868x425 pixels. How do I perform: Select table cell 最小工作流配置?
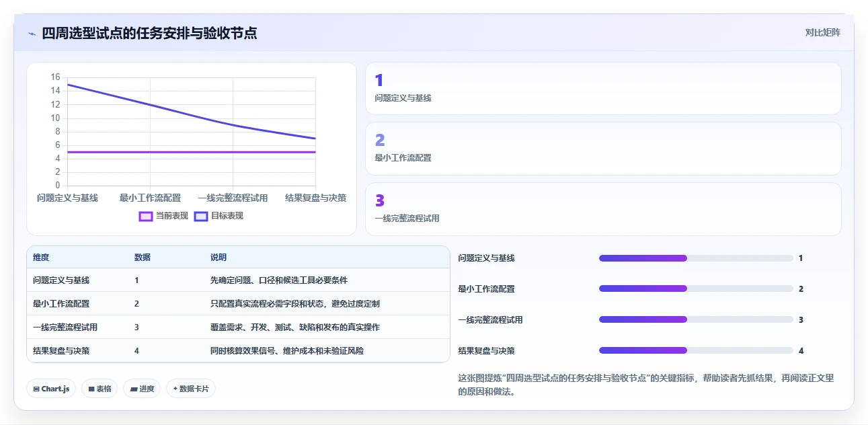point(61,304)
